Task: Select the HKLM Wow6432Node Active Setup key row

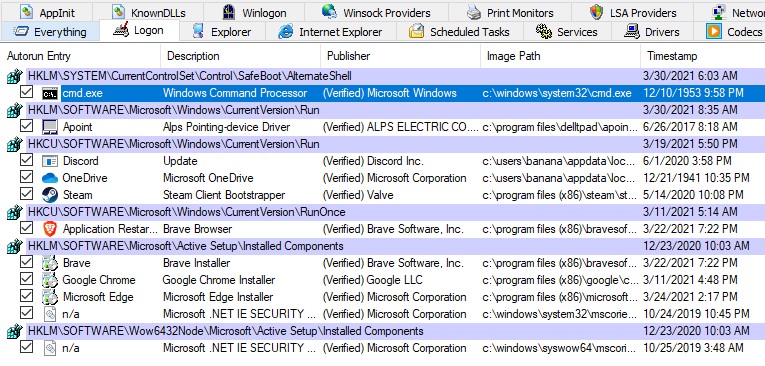Action: [x=382, y=331]
